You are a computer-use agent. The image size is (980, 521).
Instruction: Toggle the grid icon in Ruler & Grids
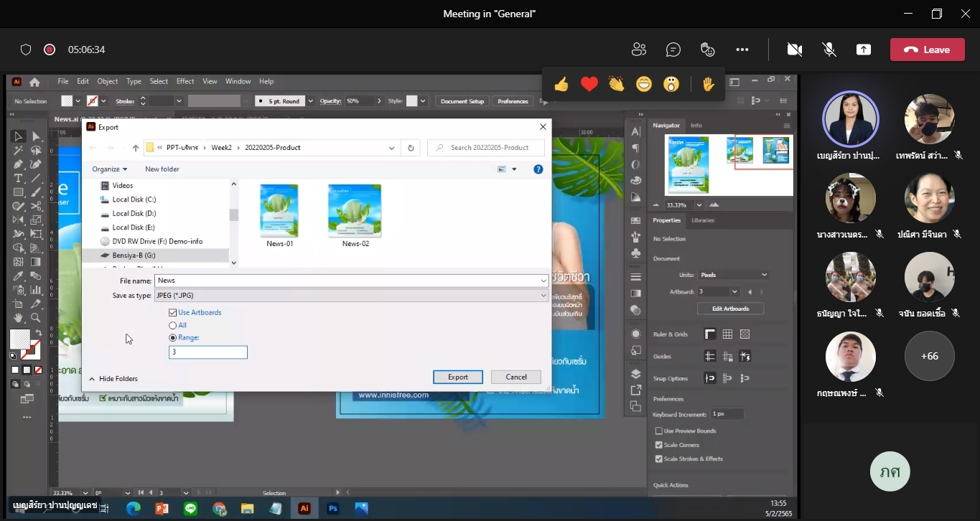pyautogui.click(x=727, y=334)
